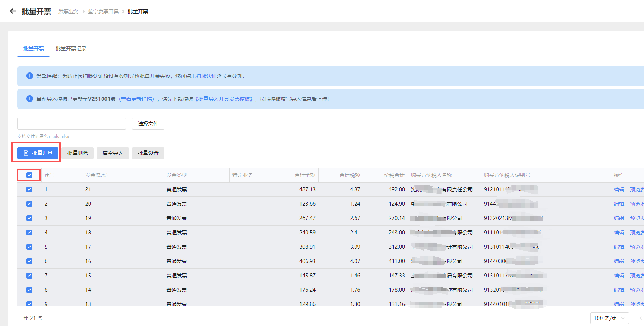644x326 pixels.
Task: Click the info icon beside 温馨提醒
Action: click(30, 76)
